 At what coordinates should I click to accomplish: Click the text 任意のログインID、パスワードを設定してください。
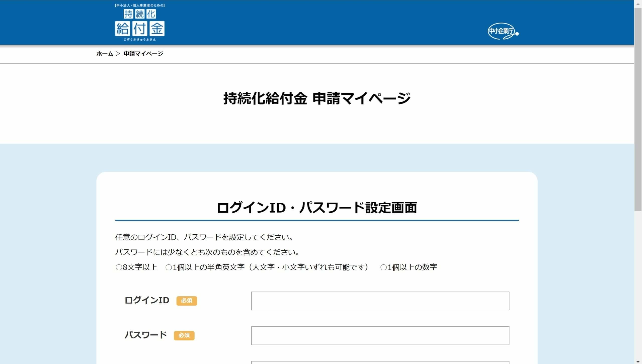[204, 237]
